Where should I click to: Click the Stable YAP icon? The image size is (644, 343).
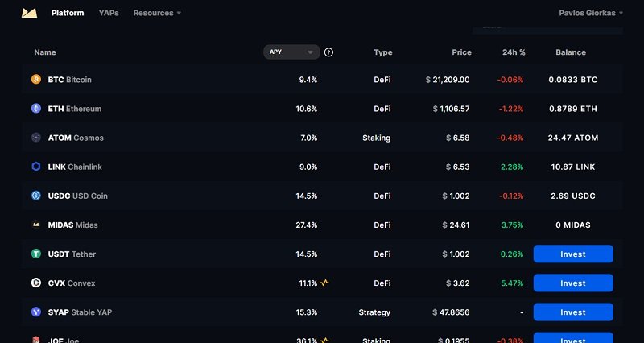coord(36,312)
